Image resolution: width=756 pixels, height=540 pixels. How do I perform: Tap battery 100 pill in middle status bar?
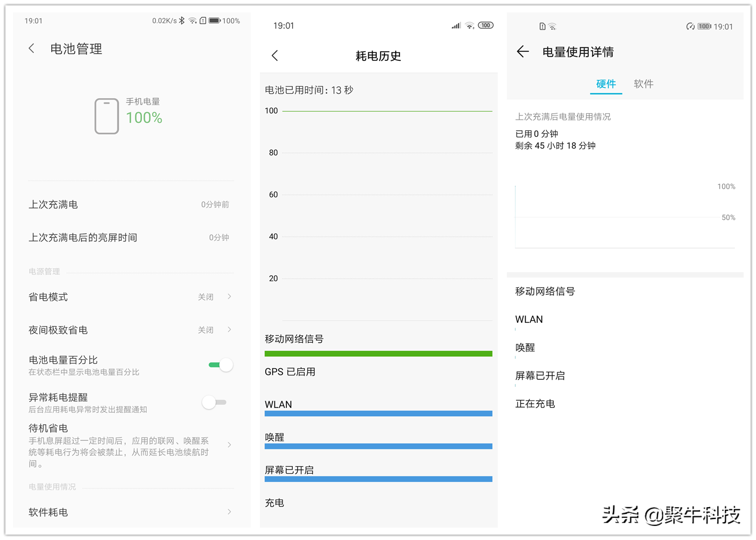tap(486, 25)
